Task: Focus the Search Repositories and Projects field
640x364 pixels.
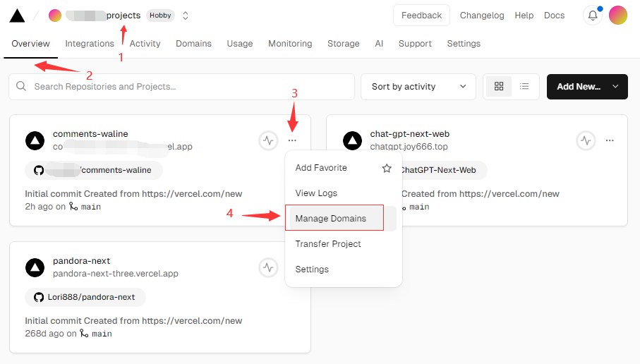Action: 182,87
